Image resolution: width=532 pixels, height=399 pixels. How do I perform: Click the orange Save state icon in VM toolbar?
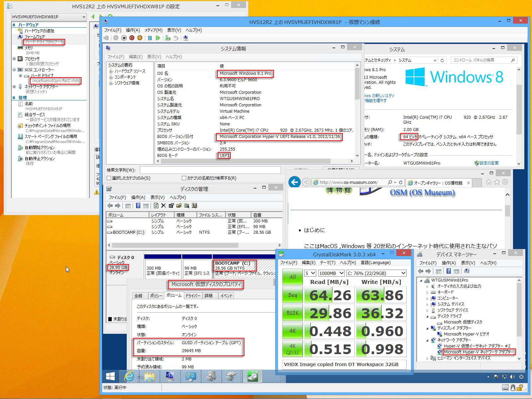[x=140, y=38]
